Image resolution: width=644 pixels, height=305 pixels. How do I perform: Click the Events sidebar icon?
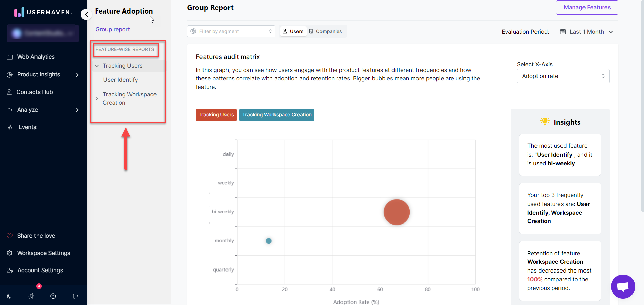[x=10, y=127]
